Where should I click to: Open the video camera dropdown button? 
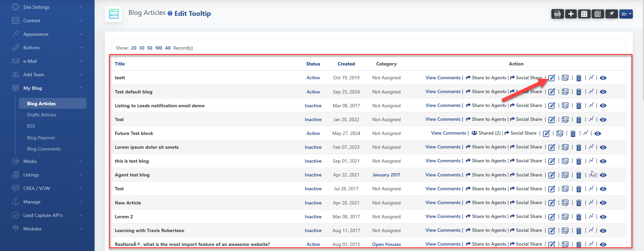point(626,14)
